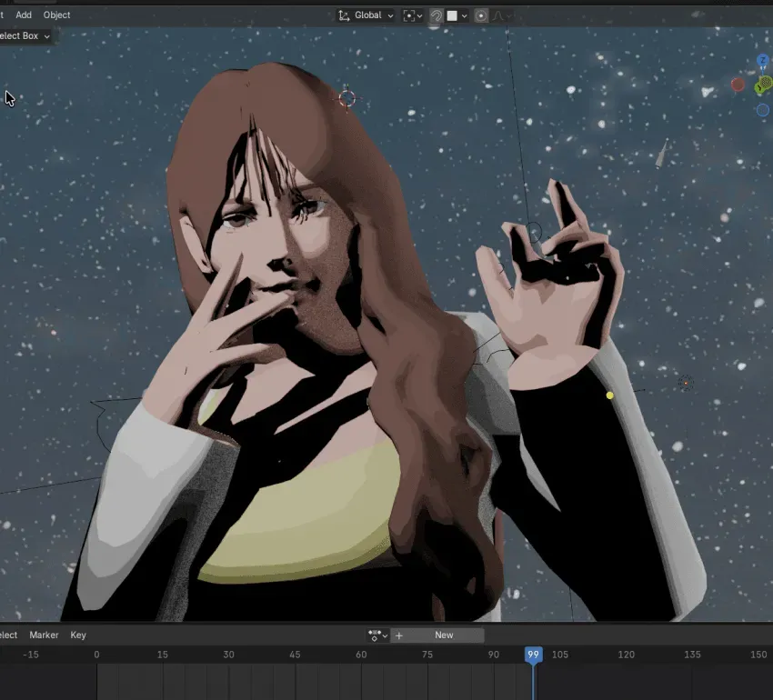Viewport: 773px width, 700px height.
Task: Click the frame 99 playhead marker
Action: [x=533, y=655]
